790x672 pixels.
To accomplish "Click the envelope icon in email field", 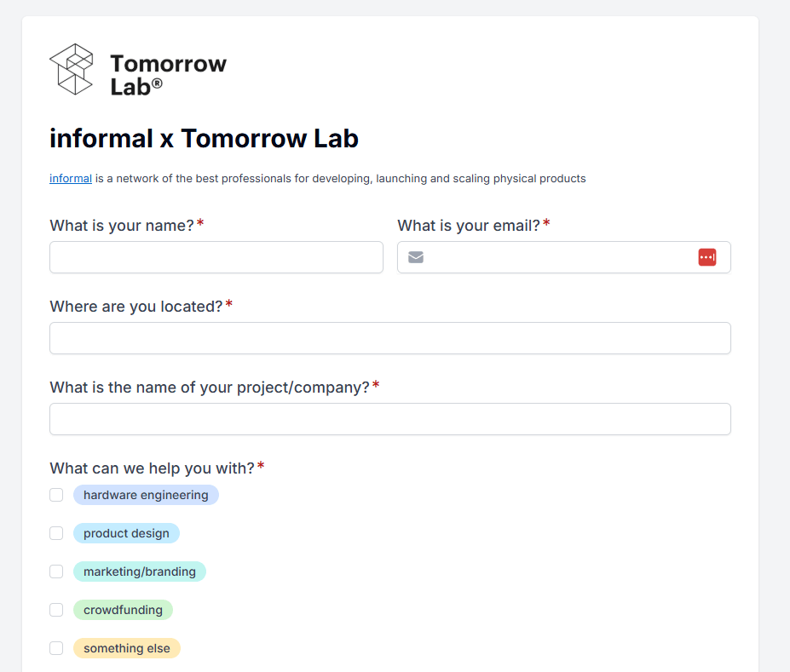I will pos(416,257).
